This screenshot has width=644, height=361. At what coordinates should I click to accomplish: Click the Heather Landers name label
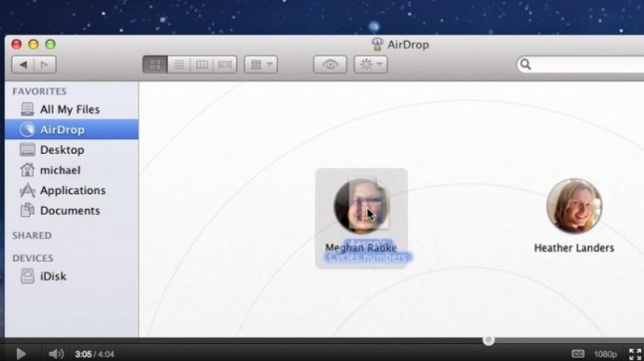pos(574,248)
